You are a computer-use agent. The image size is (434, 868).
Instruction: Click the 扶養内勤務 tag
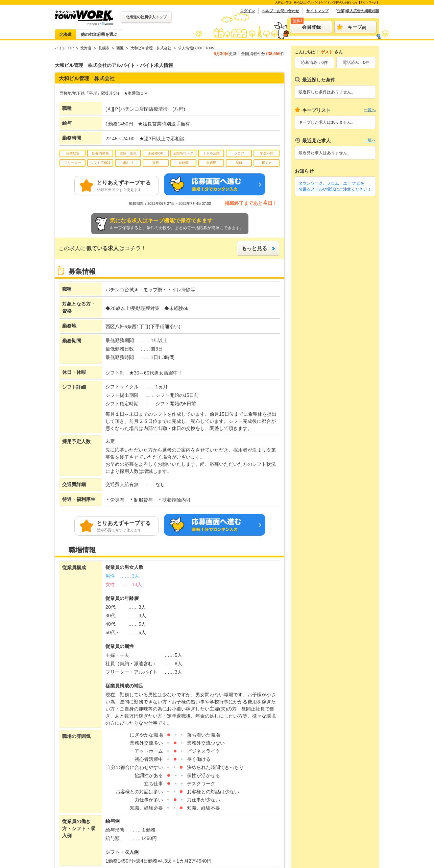[x=100, y=153]
